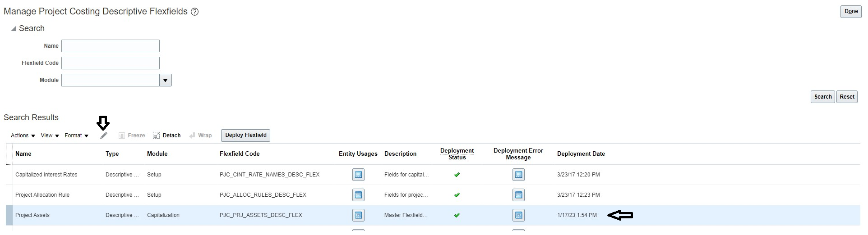
Task: Click deployment status checkmark for Project Assets
Action: coord(457,215)
